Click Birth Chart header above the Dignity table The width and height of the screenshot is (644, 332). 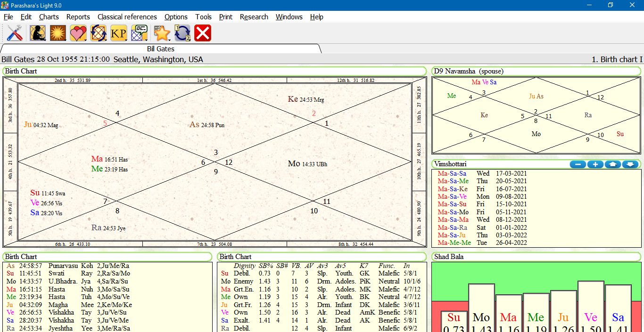(322, 257)
